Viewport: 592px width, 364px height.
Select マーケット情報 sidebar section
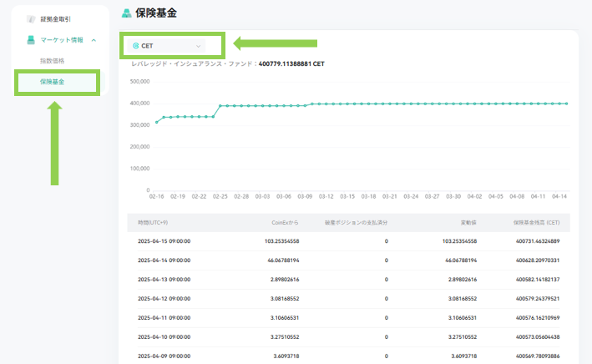click(x=62, y=39)
